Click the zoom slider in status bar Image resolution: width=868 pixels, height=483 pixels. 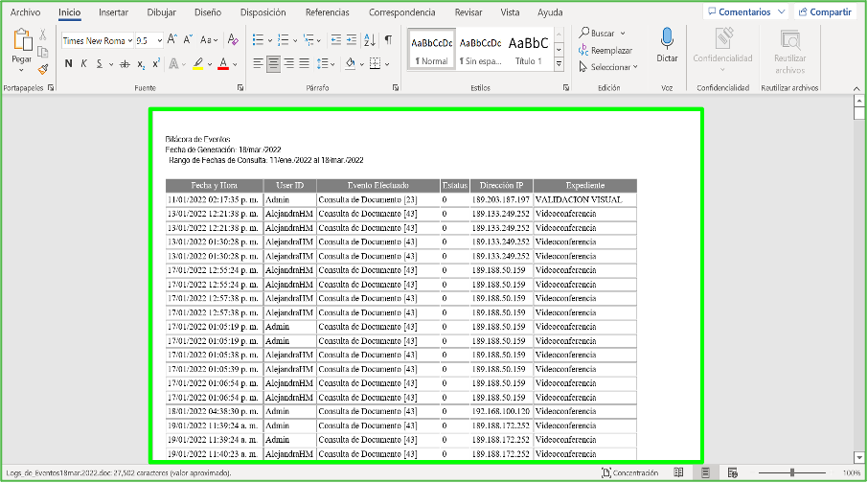[x=791, y=473]
